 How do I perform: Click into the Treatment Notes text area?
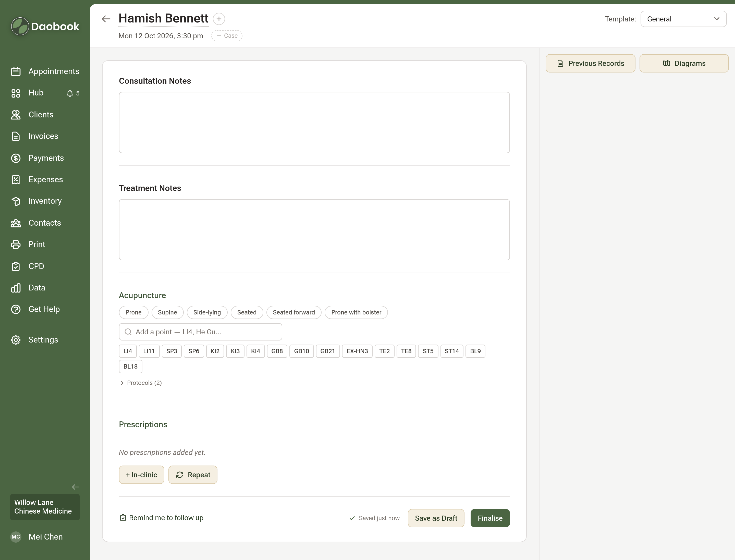(314, 230)
